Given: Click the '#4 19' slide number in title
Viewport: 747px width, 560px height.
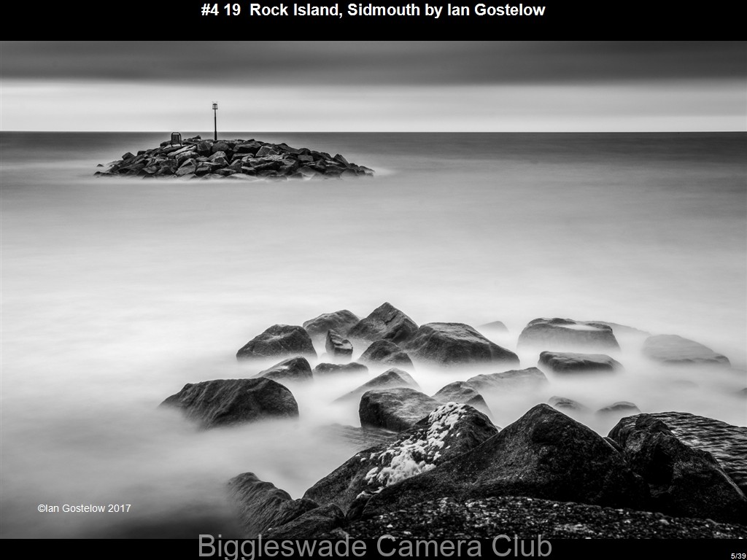Looking at the screenshot, I should click(222, 10).
